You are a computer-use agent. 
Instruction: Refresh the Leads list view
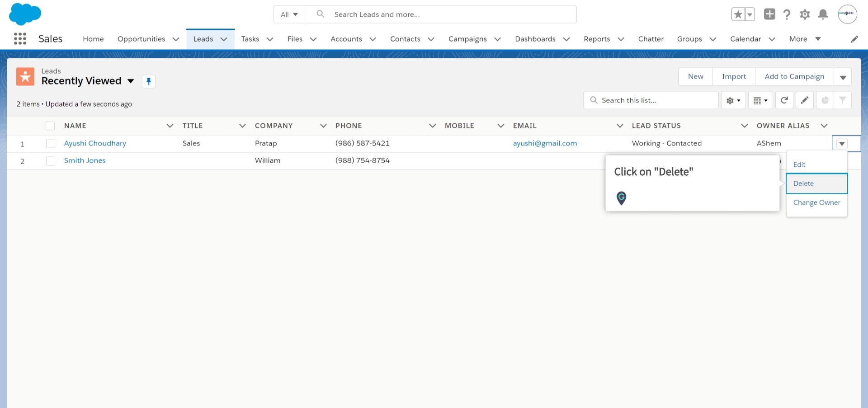tap(784, 100)
